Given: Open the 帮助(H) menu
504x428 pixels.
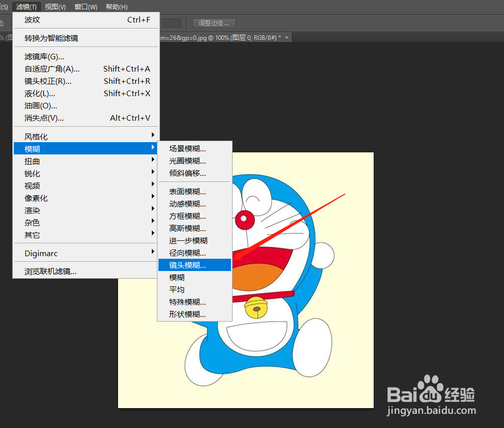Looking at the screenshot, I should click(x=117, y=7).
